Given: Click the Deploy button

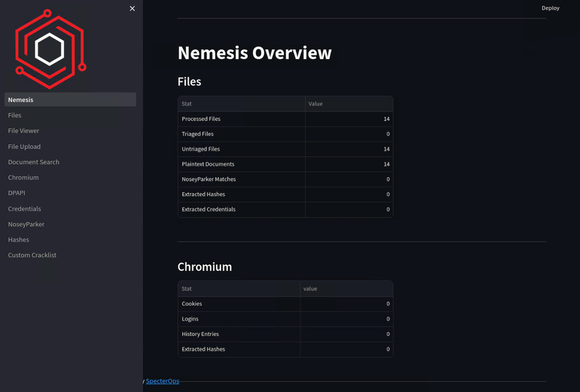Looking at the screenshot, I should pyautogui.click(x=550, y=8).
